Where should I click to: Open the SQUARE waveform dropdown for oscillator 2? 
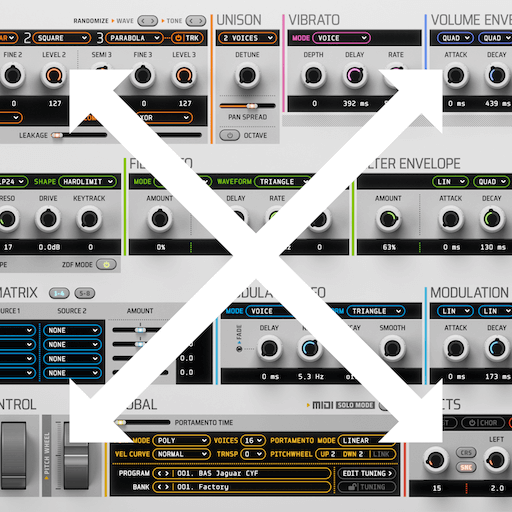click(x=62, y=38)
